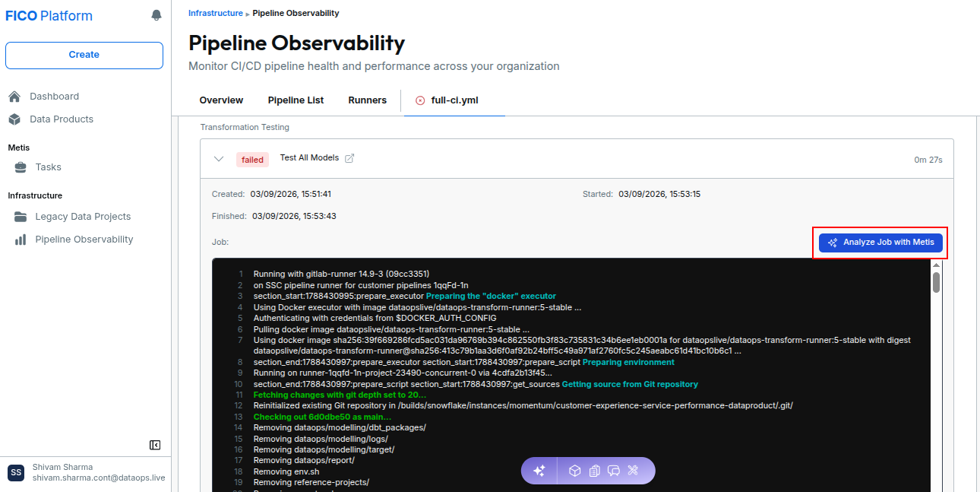Image resolution: width=980 pixels, height=492 pixels.
Task: Click Analyze Job with Metis
Action: click(x=880, y=243)
